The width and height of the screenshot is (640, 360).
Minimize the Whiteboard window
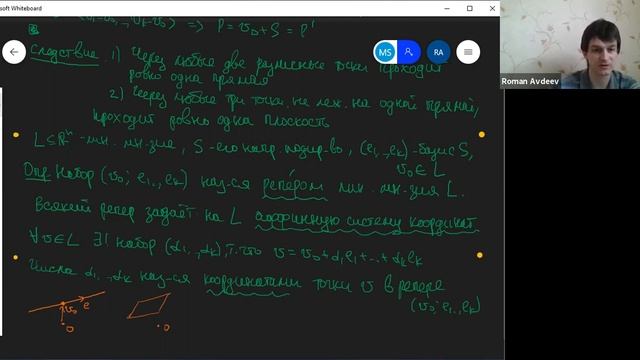tap(447, 8)
